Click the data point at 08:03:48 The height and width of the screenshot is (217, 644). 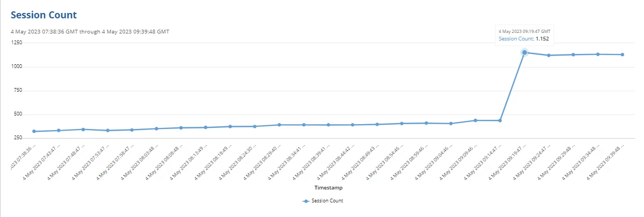(x=156, y=128)
